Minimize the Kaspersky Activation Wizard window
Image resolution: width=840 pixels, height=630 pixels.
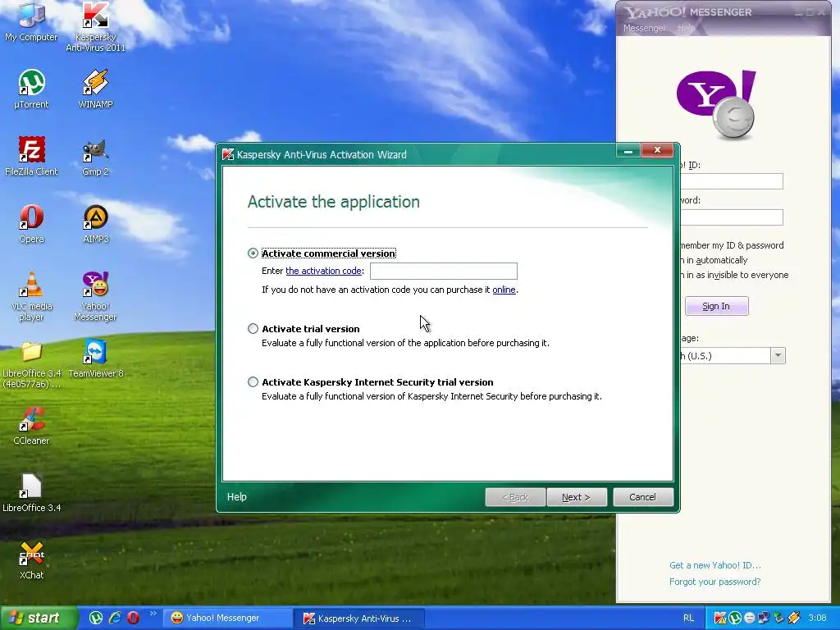tap(628, 150)
